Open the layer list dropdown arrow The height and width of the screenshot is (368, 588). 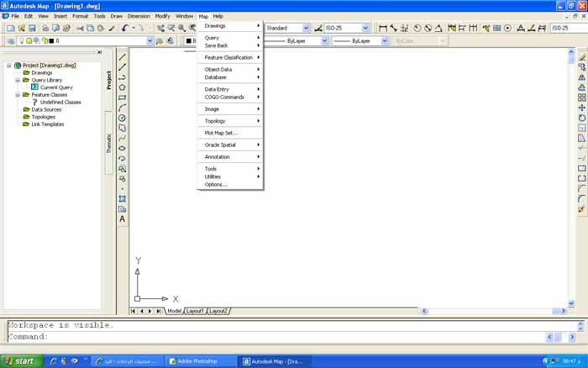[150, 41]
